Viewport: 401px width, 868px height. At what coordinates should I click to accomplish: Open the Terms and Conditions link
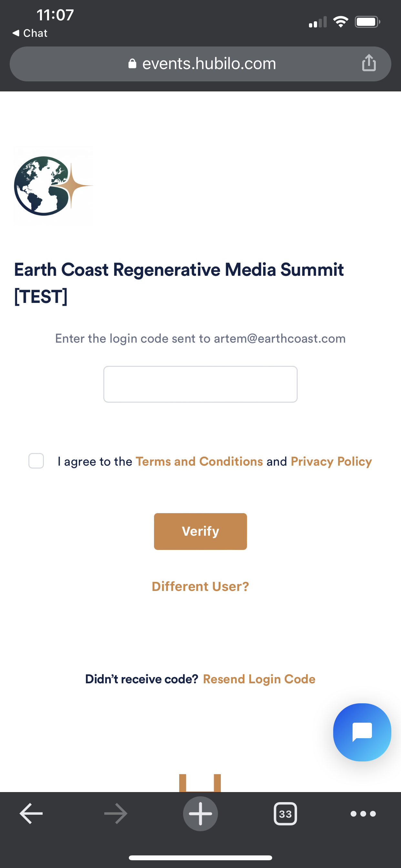199,461
